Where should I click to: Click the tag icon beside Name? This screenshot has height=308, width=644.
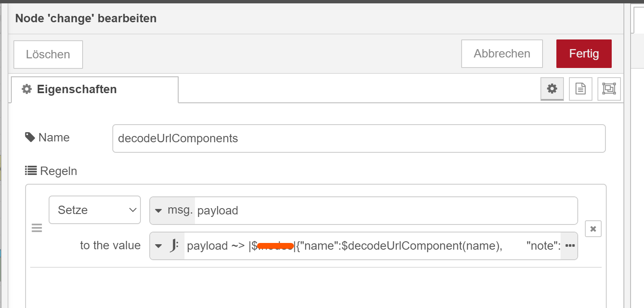(30, 137)
